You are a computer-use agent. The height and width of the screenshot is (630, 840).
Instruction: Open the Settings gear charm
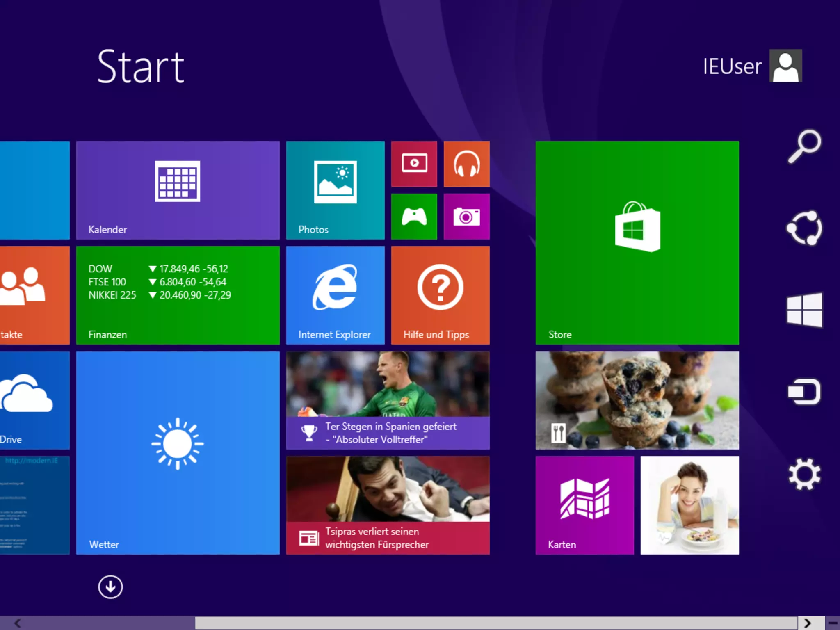click(x=804, y=474)
